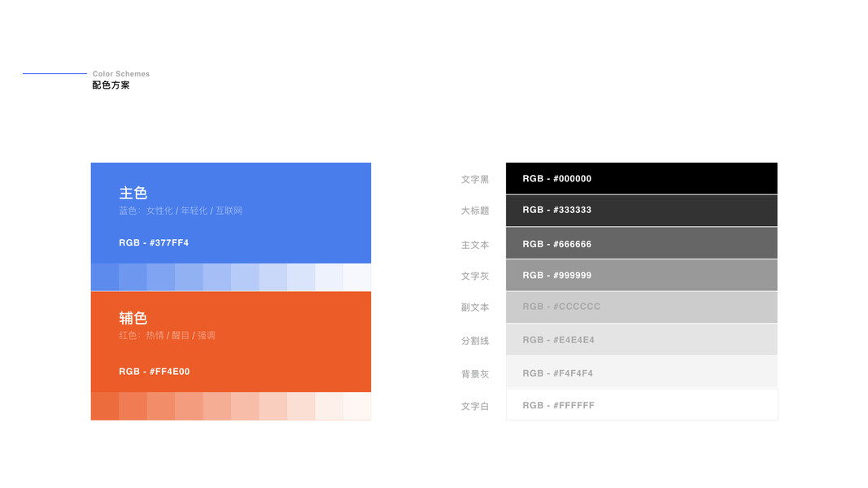Pick the darkest blue tint square
The height and width of the screenshot is (488, 868).
(x=105, y=277)
